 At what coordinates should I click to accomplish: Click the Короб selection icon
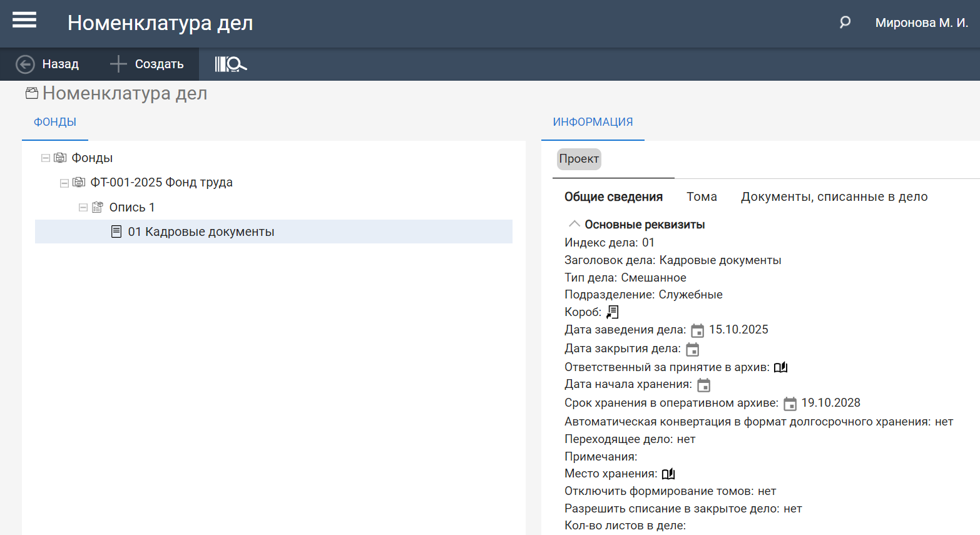(612, 312)
